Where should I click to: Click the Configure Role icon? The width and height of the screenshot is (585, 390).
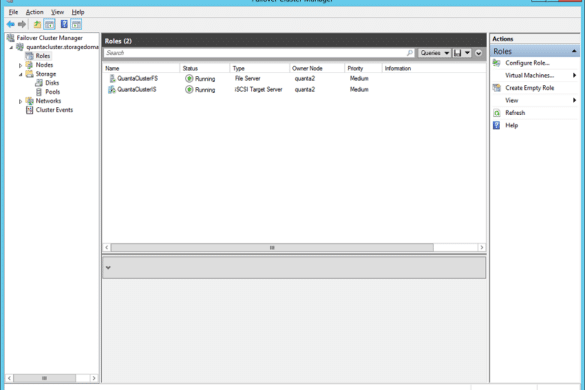pyautogui.click(x=497, y=63)
